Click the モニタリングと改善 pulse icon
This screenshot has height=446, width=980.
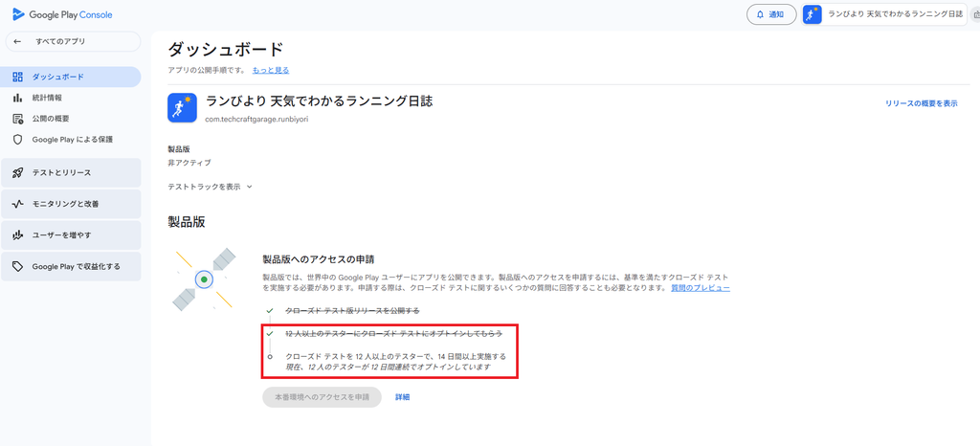pyautogui.click(x=17, y=204)
